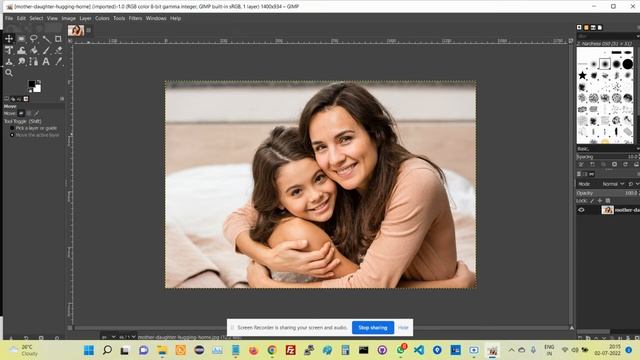Click the foreground black color swatch
This screenshot has width=640, height=360.
pyautogui.click(x=31, y=84)
